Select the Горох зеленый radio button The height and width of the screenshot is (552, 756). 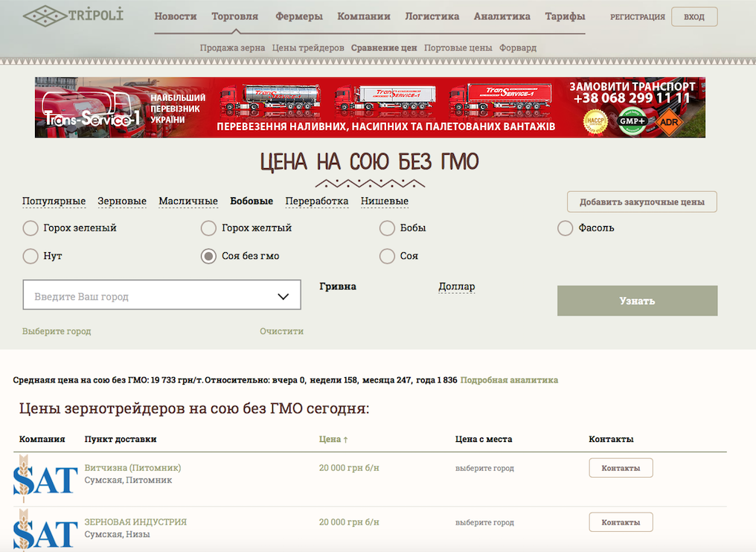coord(31,228)
